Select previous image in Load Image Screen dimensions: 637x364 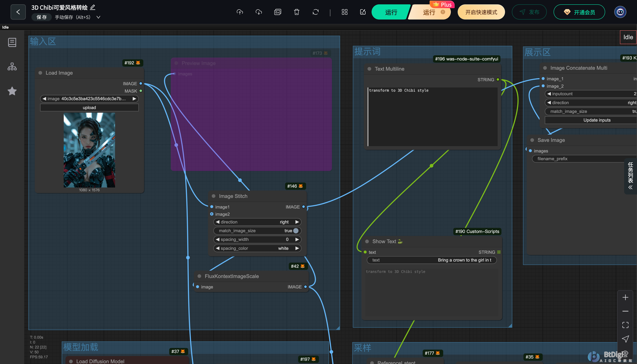(x=44, y=99)
